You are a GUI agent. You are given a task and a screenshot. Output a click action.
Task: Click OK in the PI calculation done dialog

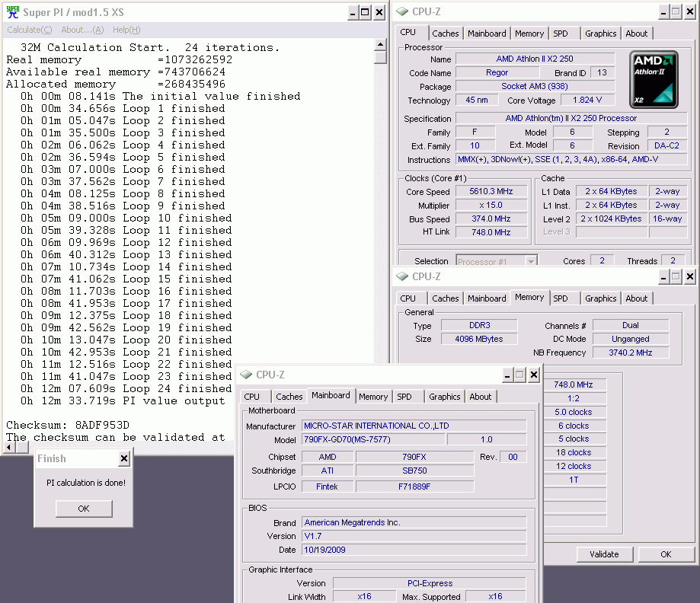(84, 509)
